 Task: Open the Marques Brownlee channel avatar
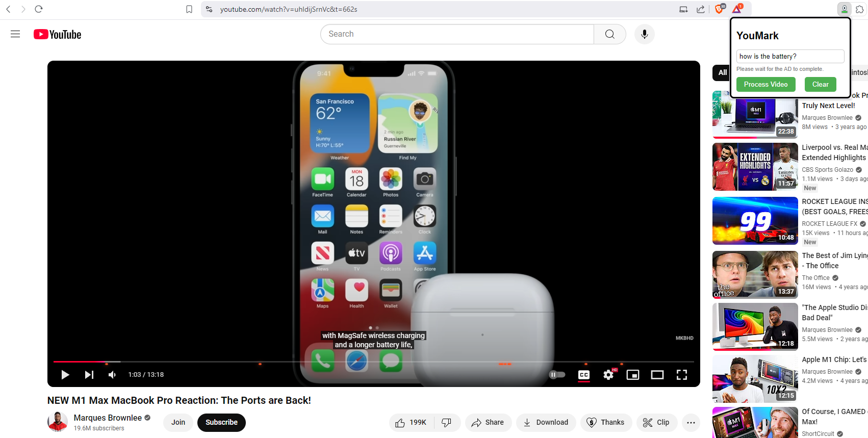(58, 422)
